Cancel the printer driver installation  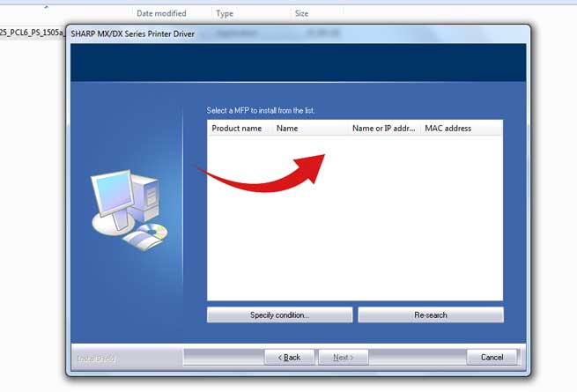492,358
